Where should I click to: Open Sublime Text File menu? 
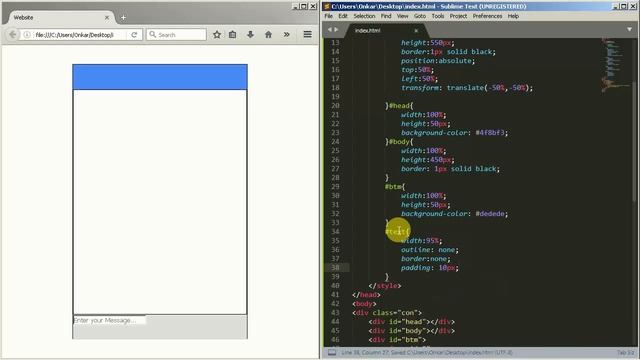(329, 16)
